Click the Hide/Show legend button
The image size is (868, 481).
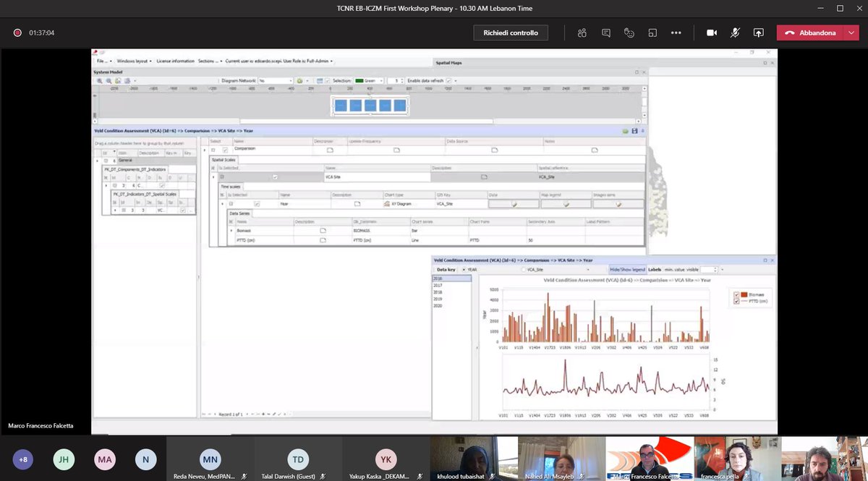point(627,269)
